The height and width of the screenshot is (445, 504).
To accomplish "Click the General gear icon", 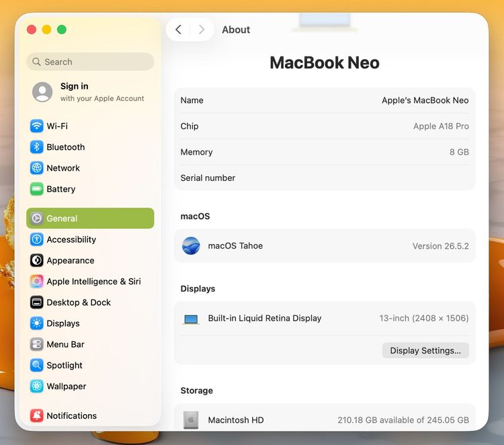I will [x=37, y=218].
